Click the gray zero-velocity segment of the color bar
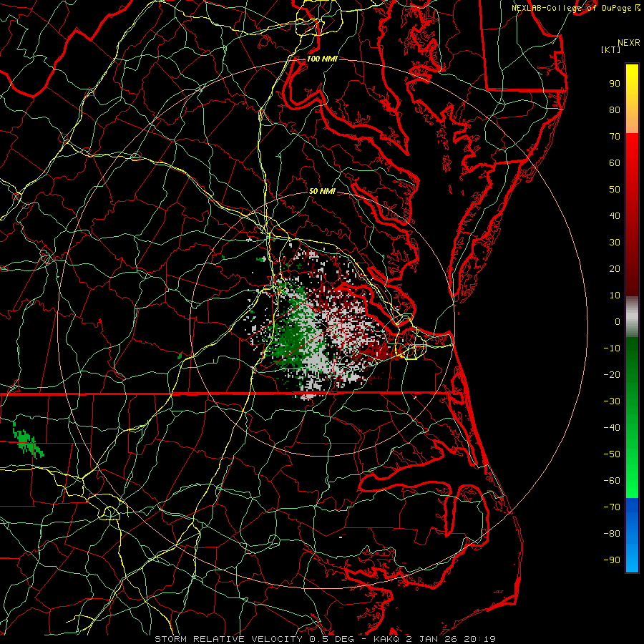Screen dimensions: 644x644 tap(632, 317)
